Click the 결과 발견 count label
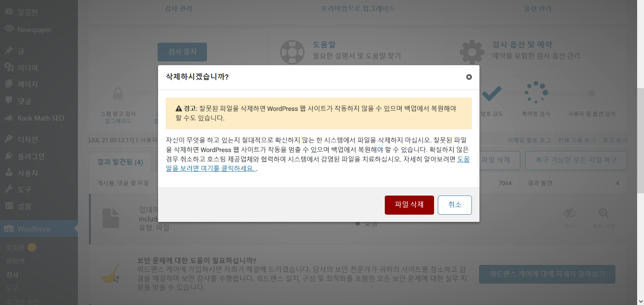The width and height of the screenshot is (644, 305). click(x=540, y=183)
